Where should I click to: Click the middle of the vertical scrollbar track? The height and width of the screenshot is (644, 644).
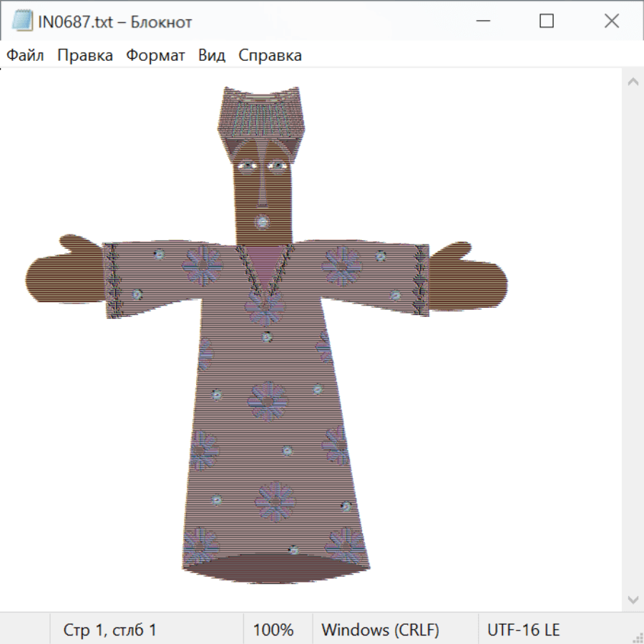coord(633,341)
